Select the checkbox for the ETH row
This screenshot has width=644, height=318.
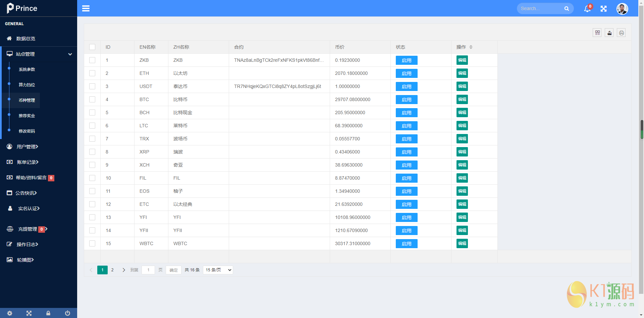pos(92,73)
